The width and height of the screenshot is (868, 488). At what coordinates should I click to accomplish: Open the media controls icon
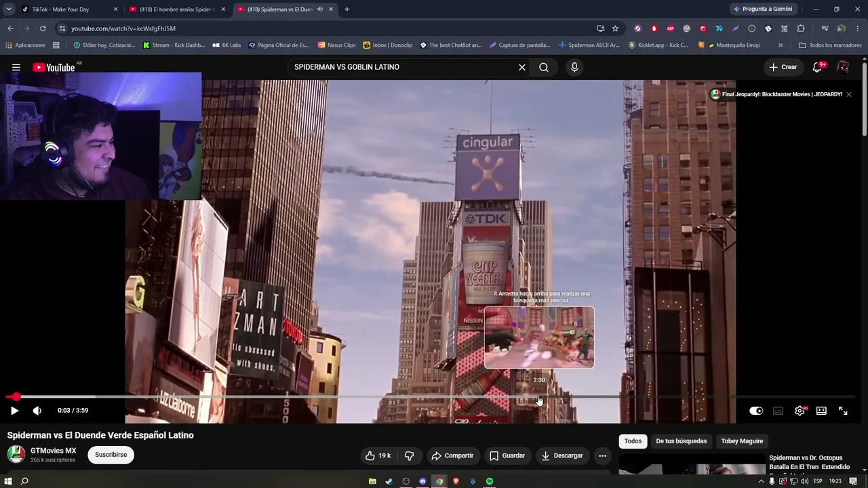825,28
